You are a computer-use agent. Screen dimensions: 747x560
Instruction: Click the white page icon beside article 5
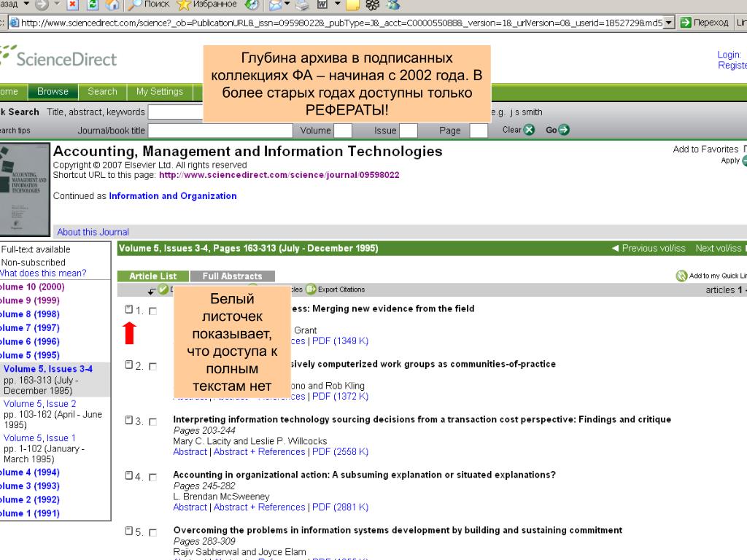click(x=128, y=531)
